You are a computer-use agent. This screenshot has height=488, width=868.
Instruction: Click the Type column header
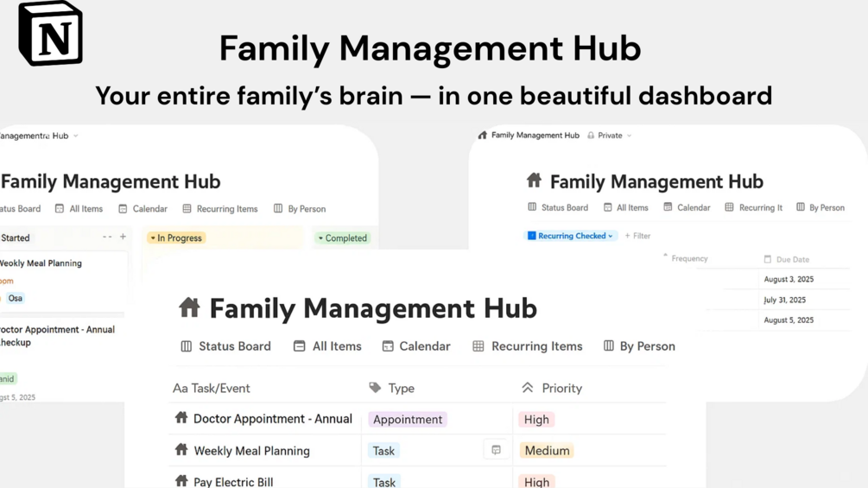(392, 388)
